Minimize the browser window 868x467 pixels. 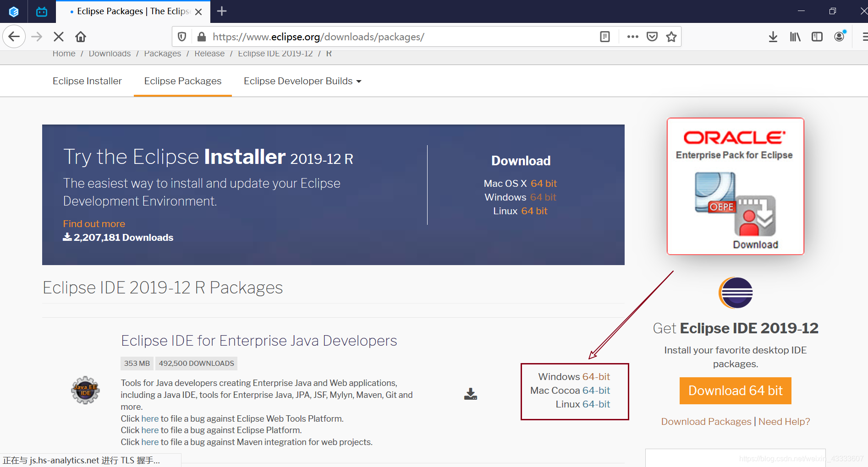pyautogui.click(x=801, y=11)
